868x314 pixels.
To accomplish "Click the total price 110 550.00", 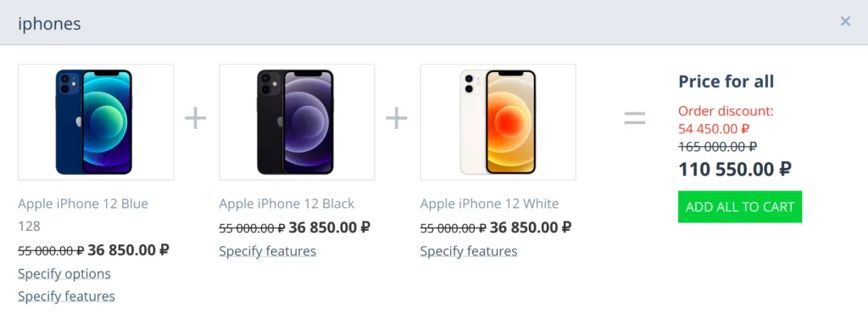I will (x=735, y=170).
